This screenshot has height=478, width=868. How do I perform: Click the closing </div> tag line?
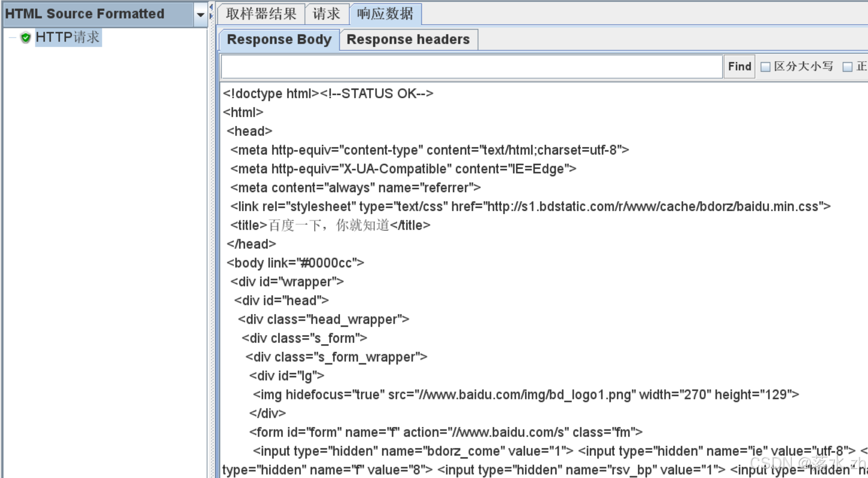[x=267, y=413]
